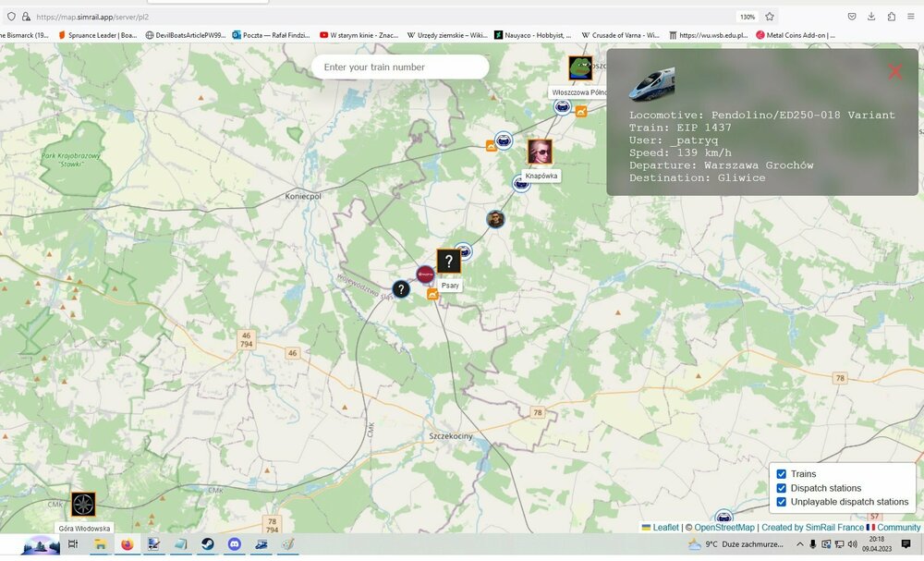924x561 pixels.
Task: Uncheck the Dispatch stations layer
Action: coord(782,488)
